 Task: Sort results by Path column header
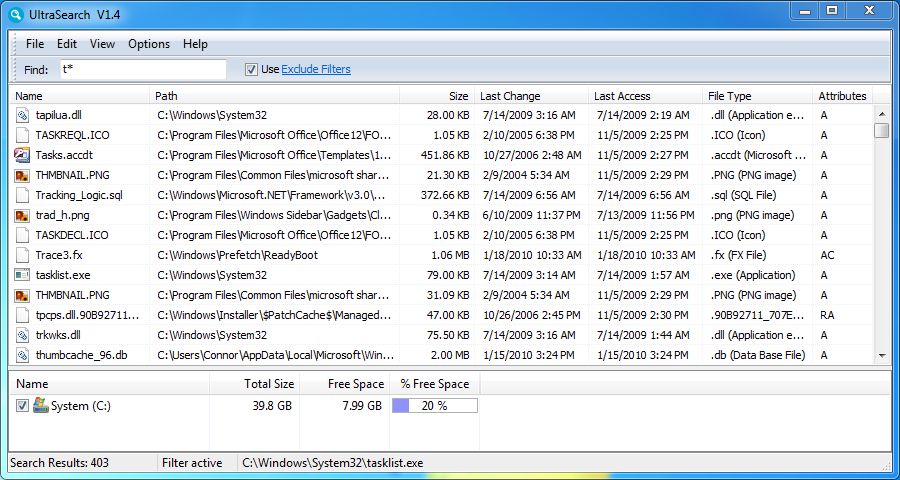click(x=275, y=96)
